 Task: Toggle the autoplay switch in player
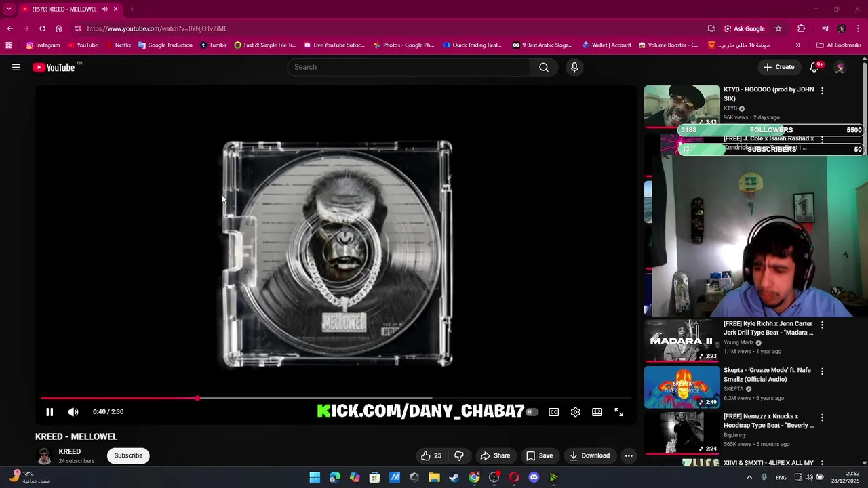click(x=532, y=412)
